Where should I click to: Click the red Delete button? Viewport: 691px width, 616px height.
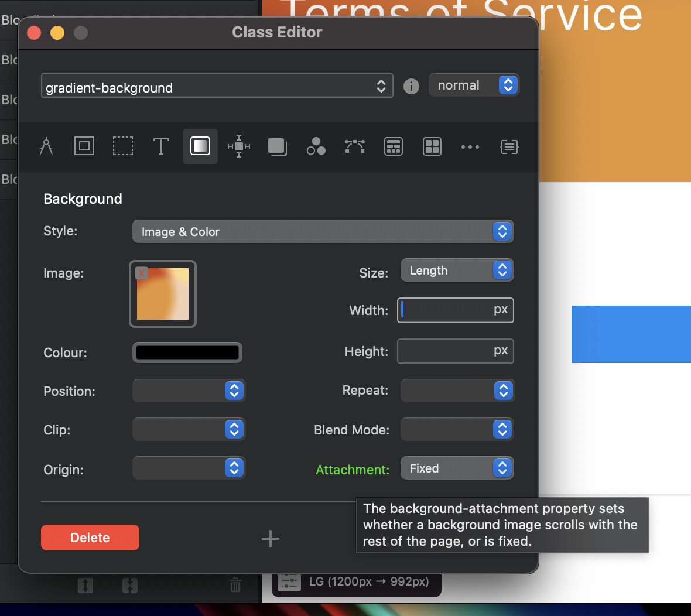tap(90, 538)
